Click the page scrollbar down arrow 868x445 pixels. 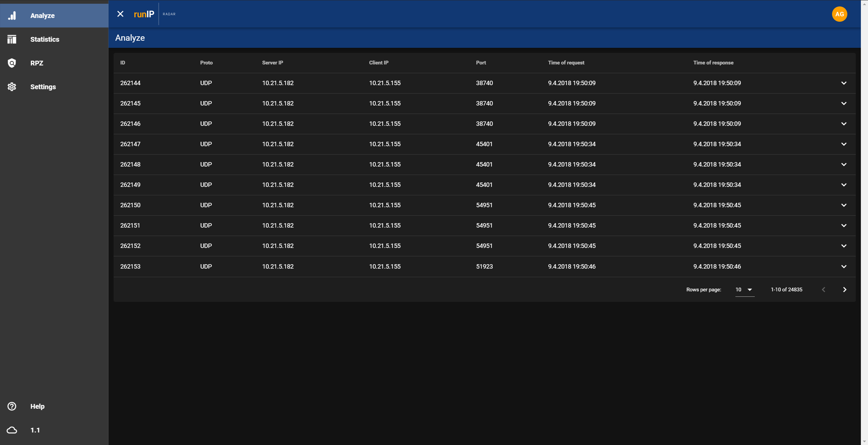(x=864, y=442)
